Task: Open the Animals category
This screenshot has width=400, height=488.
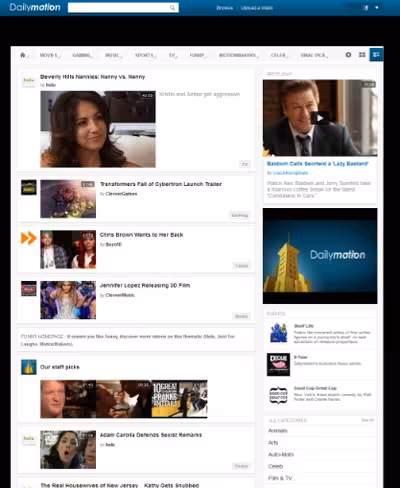Action: pyautogui.click(x=278, y=431)
